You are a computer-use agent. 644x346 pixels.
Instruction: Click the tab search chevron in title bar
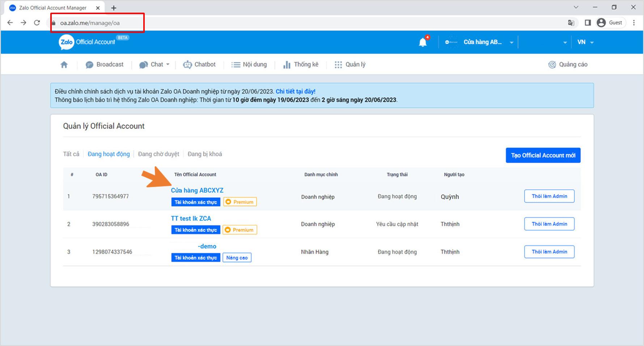pos(576,7)
